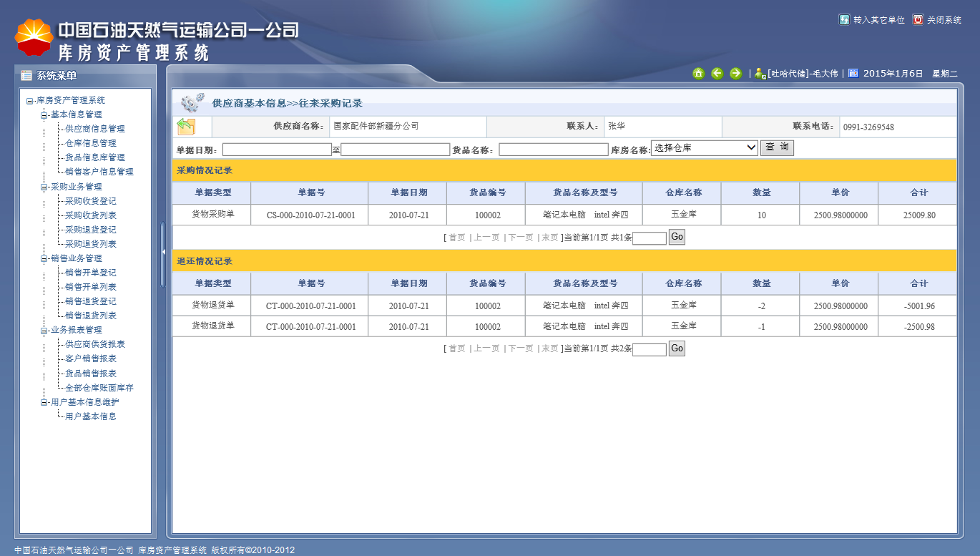Collapse the 基本信息管理 tree node
The height and width of the screenshot is (556, 980).
(x=44, y=115)
